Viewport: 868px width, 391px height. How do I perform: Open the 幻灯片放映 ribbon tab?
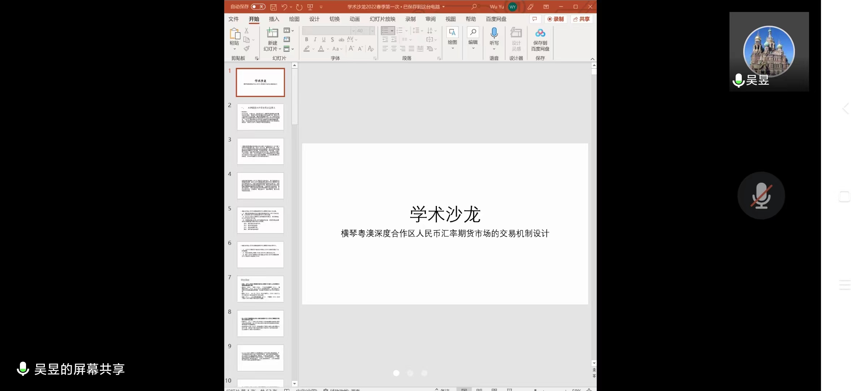coord(382,19)
